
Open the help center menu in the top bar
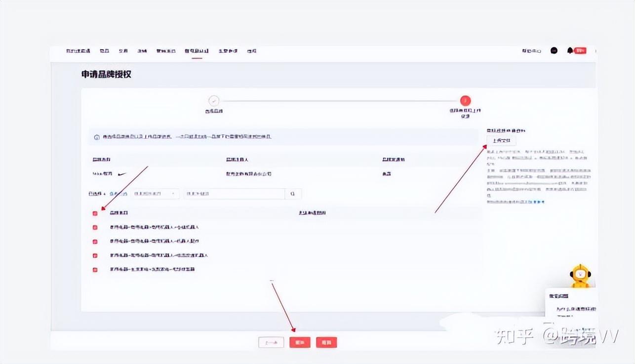point(532,51)
